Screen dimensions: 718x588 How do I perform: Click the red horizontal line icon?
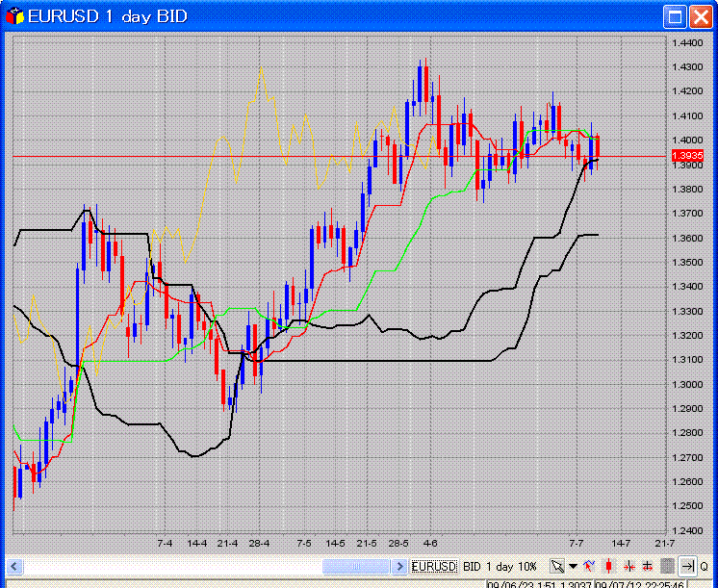tap(648, 566)
